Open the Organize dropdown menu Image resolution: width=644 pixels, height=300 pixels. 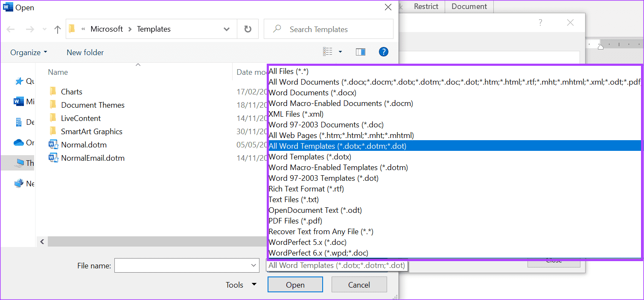coord(29,52)
